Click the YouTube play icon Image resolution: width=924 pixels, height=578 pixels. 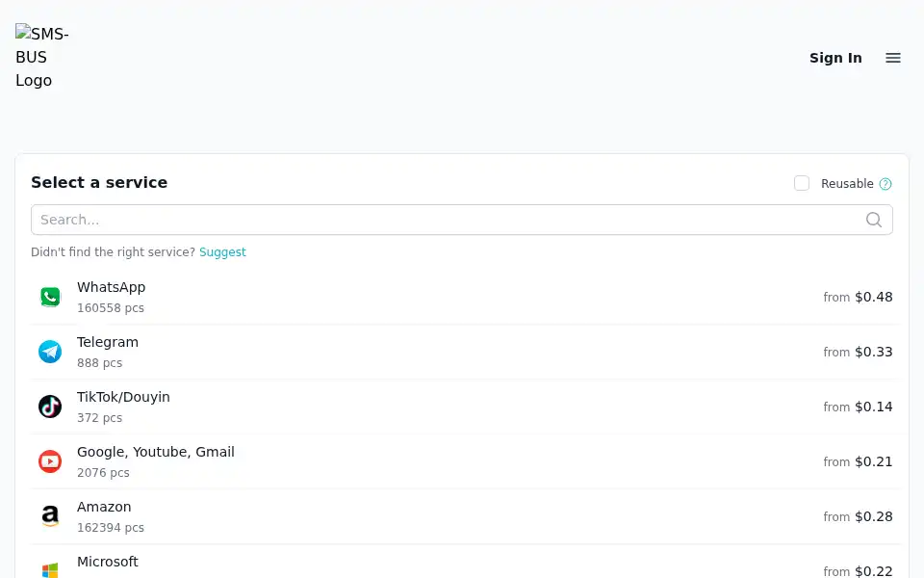(x=50, y=461)
